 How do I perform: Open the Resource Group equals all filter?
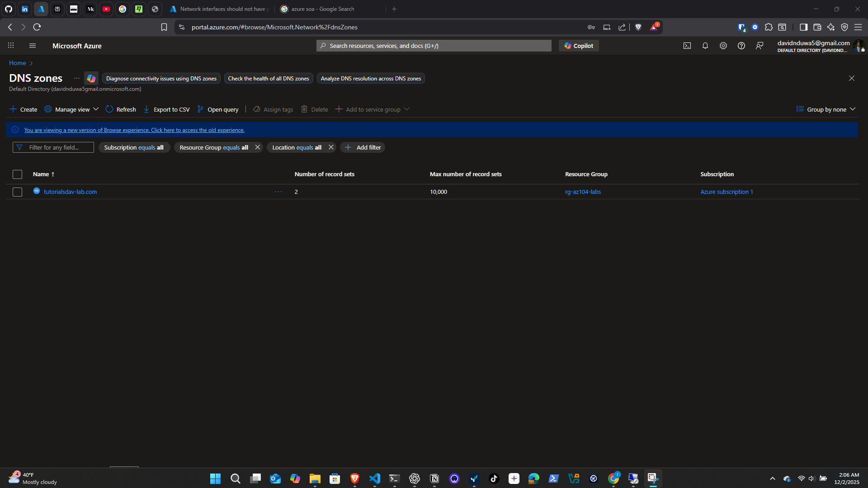(x=213, y=147)
